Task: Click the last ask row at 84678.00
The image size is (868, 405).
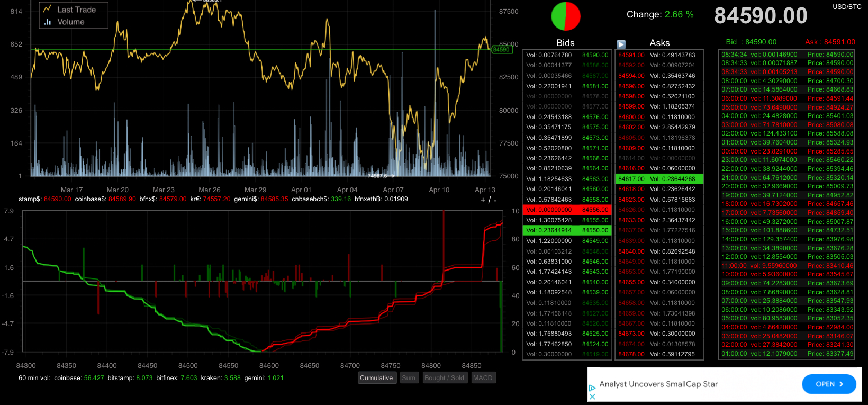Action: (659, 354)
